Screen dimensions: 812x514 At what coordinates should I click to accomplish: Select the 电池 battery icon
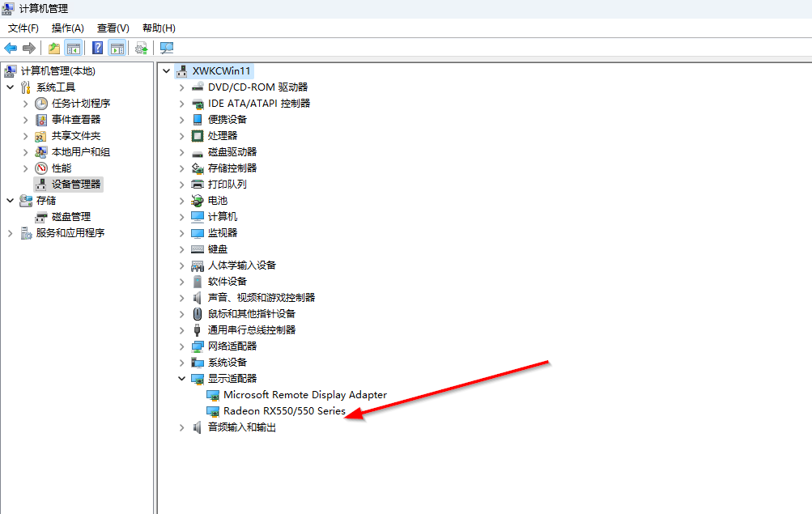198,200
